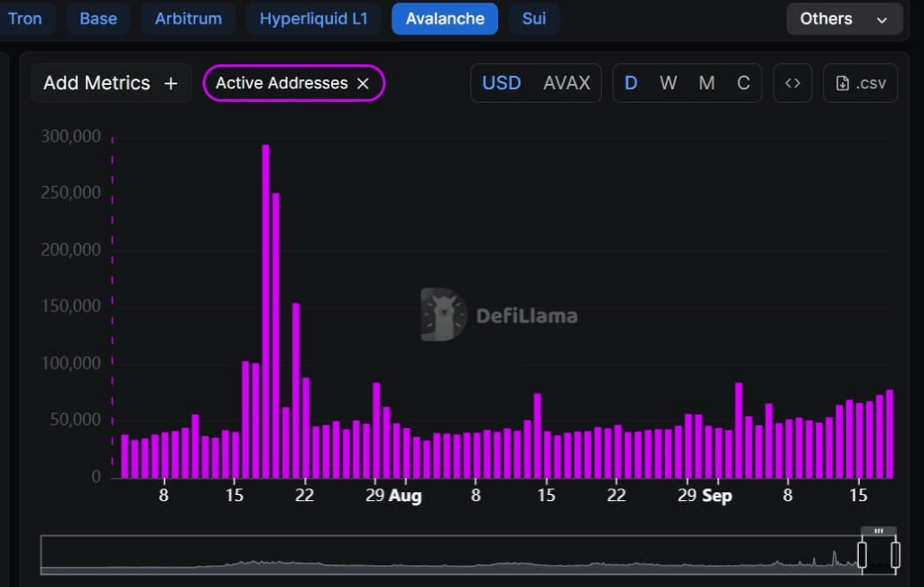
Task: Select weekly (W) interval
Action: tap(668, 83)
